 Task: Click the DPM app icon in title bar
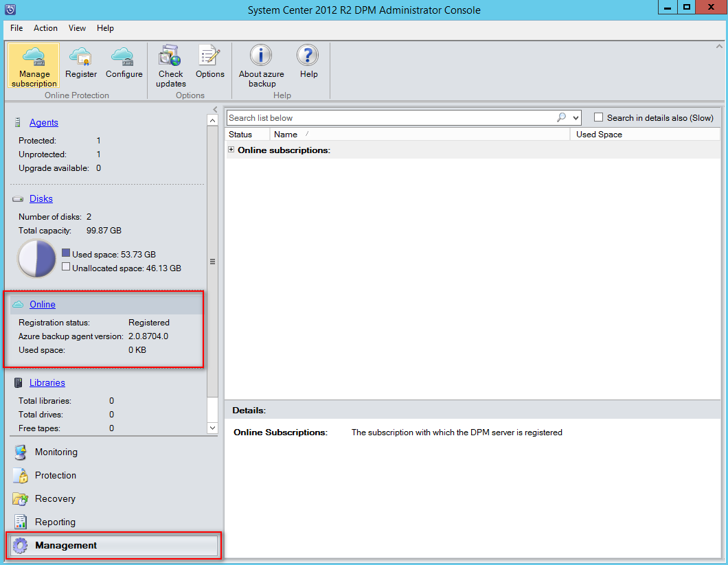(x=10, y=10)
